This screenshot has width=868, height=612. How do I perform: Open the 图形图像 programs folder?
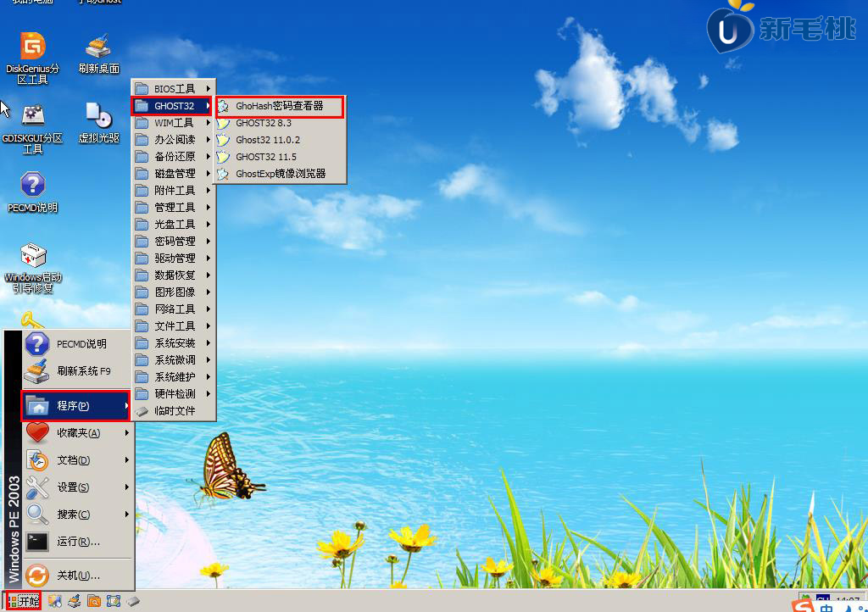(173, 292)
